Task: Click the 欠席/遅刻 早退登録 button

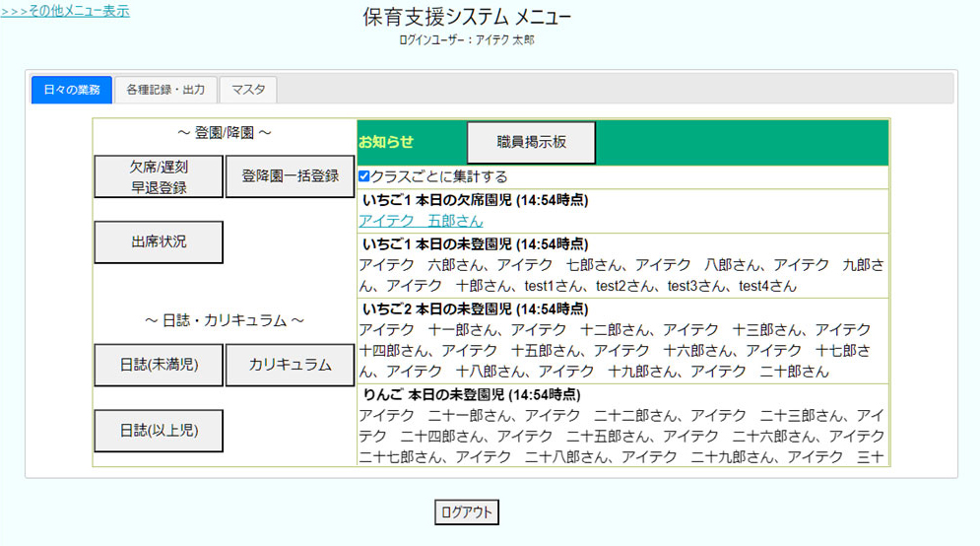Action: click(x=159, y=177)
